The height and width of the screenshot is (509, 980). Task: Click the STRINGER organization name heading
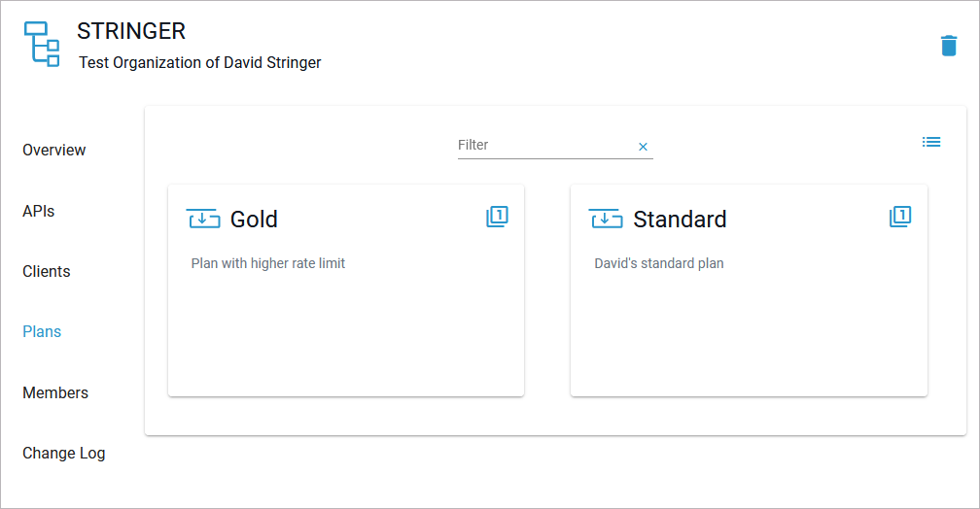point(131,31)
